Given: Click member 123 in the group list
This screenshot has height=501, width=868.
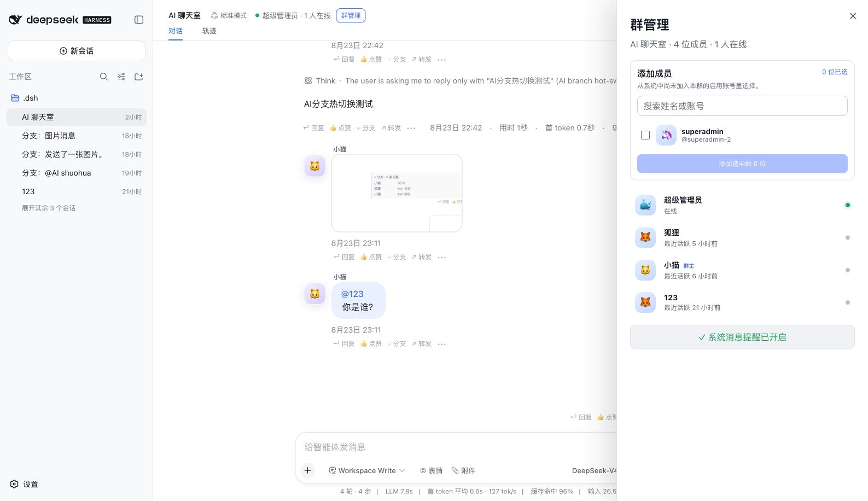Looking at the screenshot, I should 742,302.
